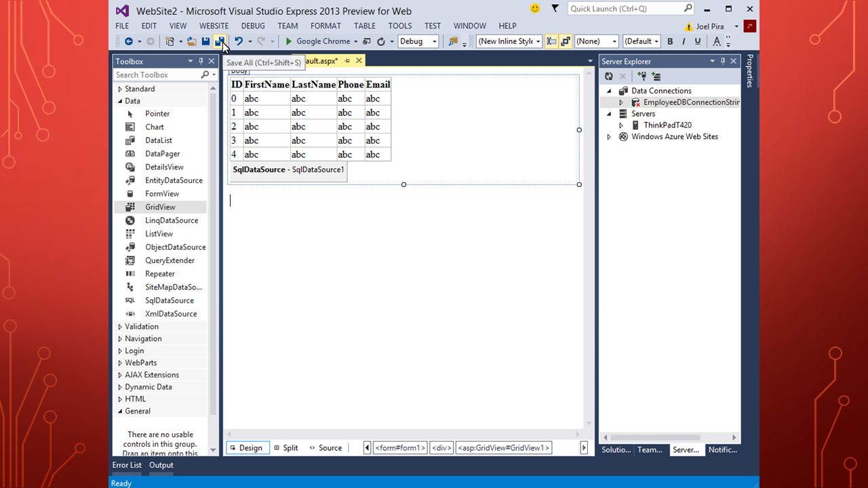This screenshot has width=868, height=488.
Task: Expand the Validation toolbox group
Action: pos(120,327)
